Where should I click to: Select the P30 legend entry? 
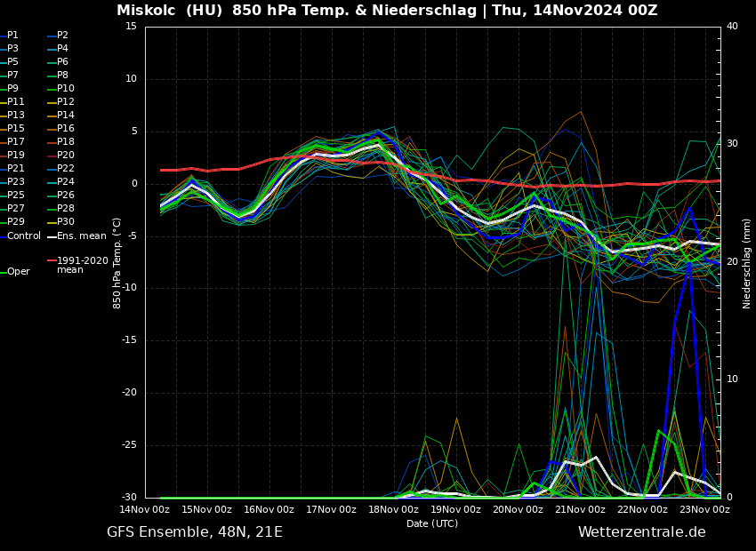point(65,222)
